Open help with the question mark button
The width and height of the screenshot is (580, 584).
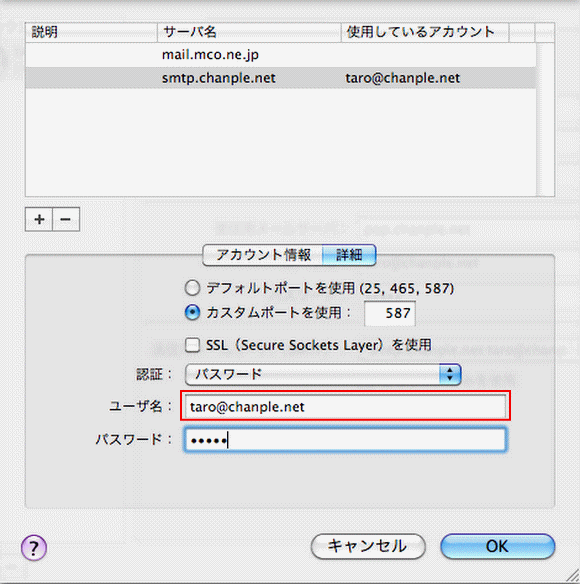tap(34, 548)
